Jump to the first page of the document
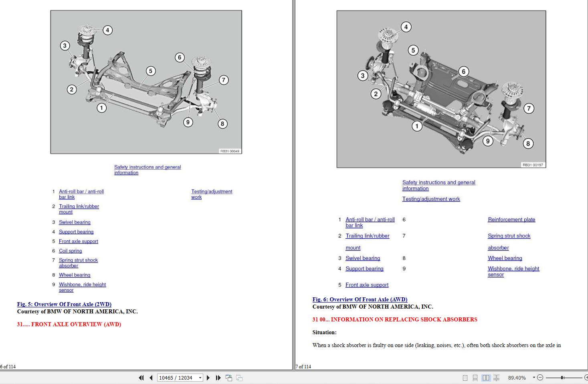 coord(141,378)
